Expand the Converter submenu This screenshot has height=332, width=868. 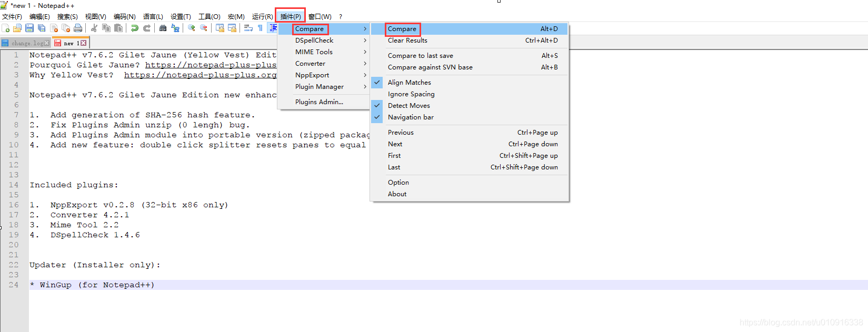(x=324, y=64)
